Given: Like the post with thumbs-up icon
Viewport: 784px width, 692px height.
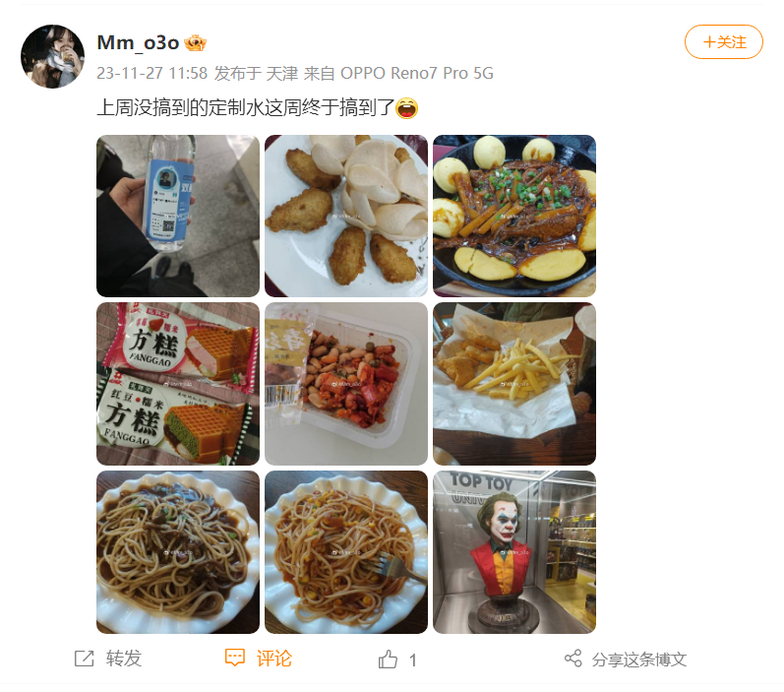Looking at the screenshot, I should pyautogui.click(x=388, y=660).
